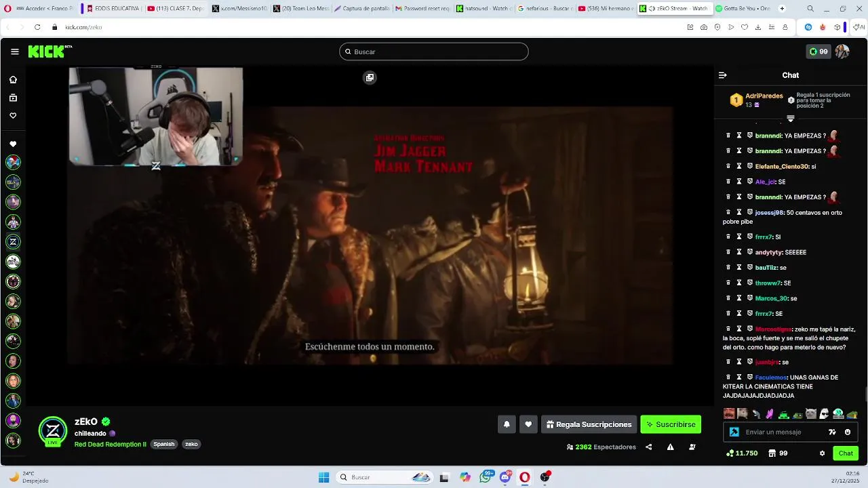Open a new browser tab
Image resolution: width=868 pixels, height=488 pixels.
[782, 9]
